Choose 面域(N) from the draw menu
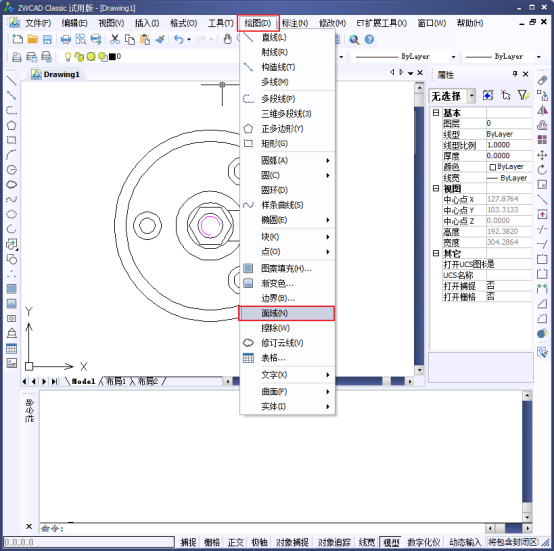The width and height of the screenshot is (554, 551). 287,313
